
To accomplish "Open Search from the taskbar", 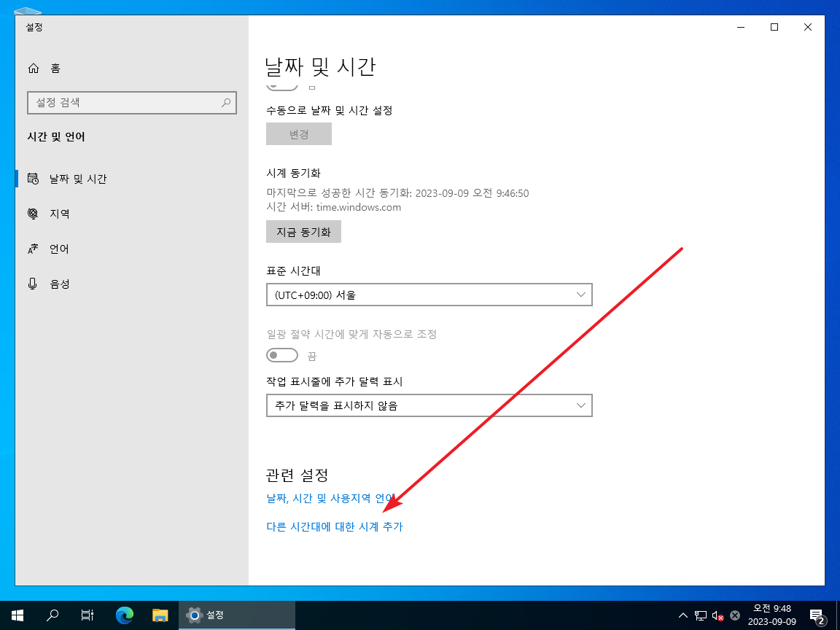I will point(52,615).
